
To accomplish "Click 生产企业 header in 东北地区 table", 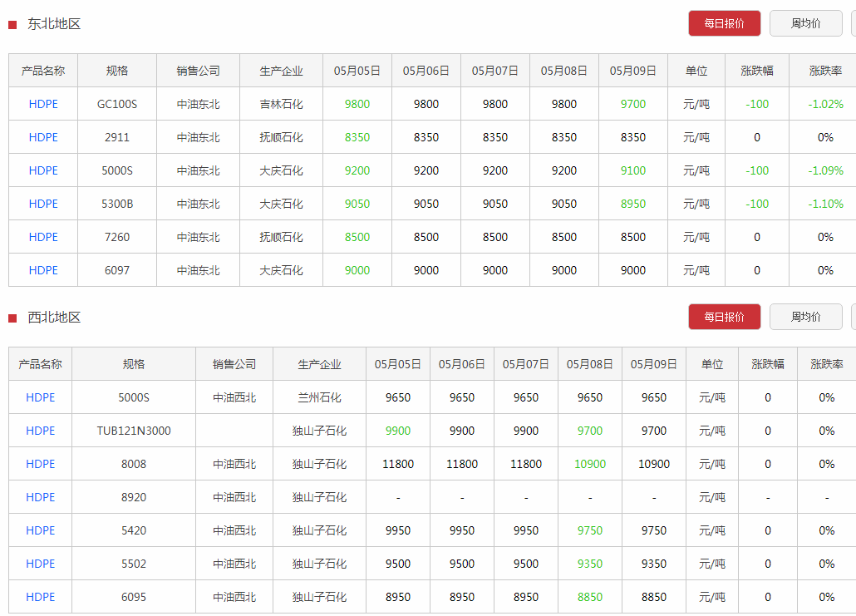I will click(x=281, y=71).
